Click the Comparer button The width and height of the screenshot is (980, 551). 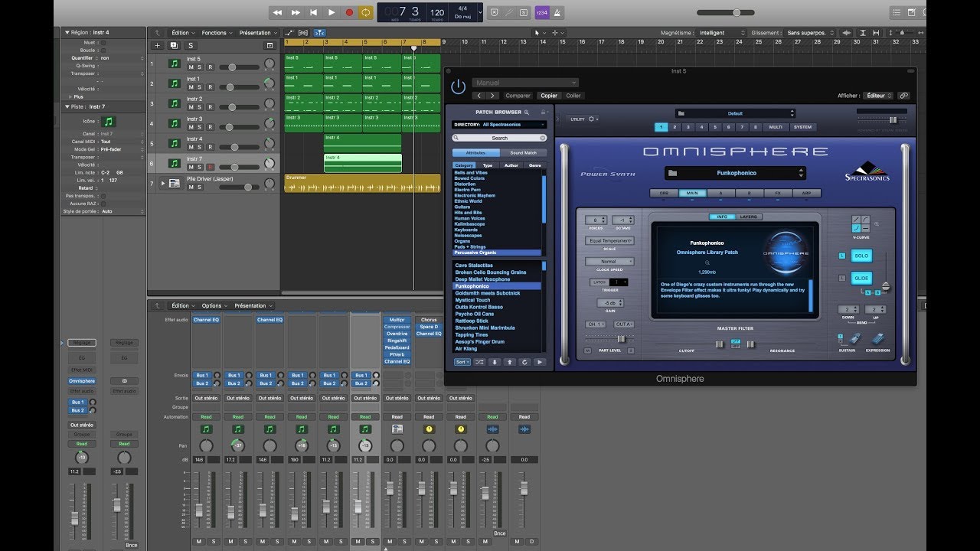pyautogui.click(x=518, y=96)
